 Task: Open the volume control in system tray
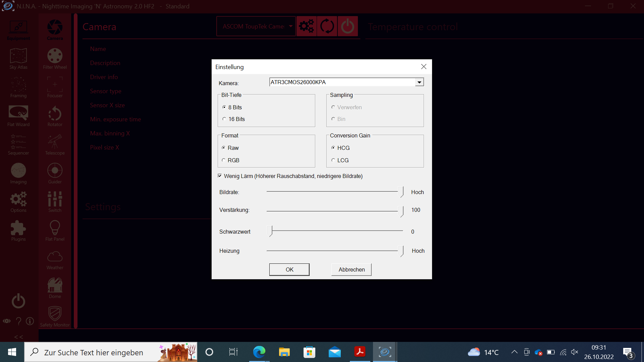click(x=575, y=352)
